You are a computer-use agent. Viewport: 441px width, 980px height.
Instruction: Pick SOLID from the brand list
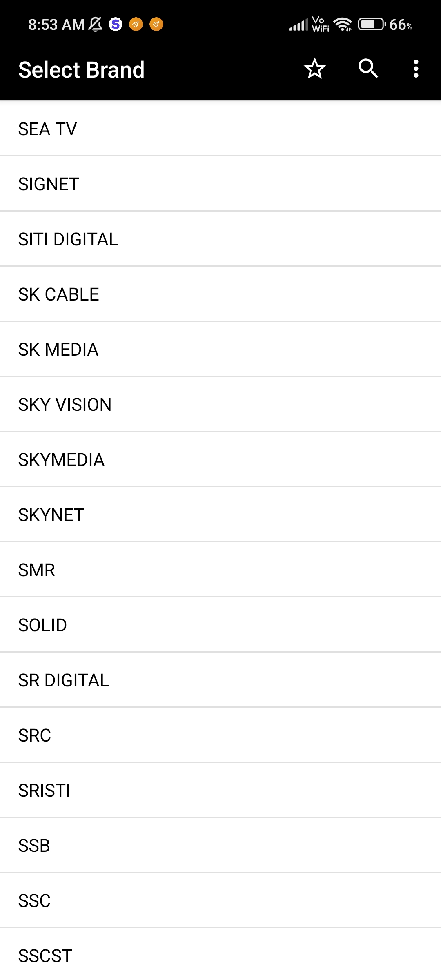(220, 625)
